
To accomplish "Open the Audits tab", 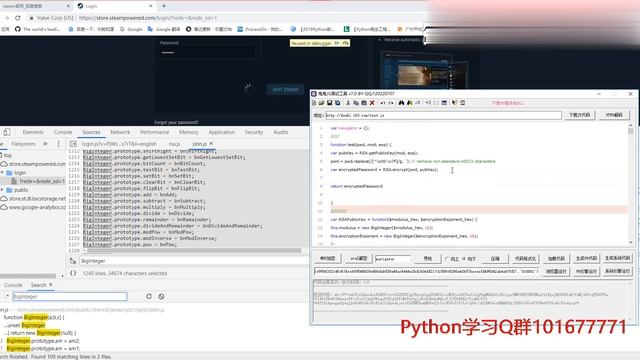I will tap(280, 132).
